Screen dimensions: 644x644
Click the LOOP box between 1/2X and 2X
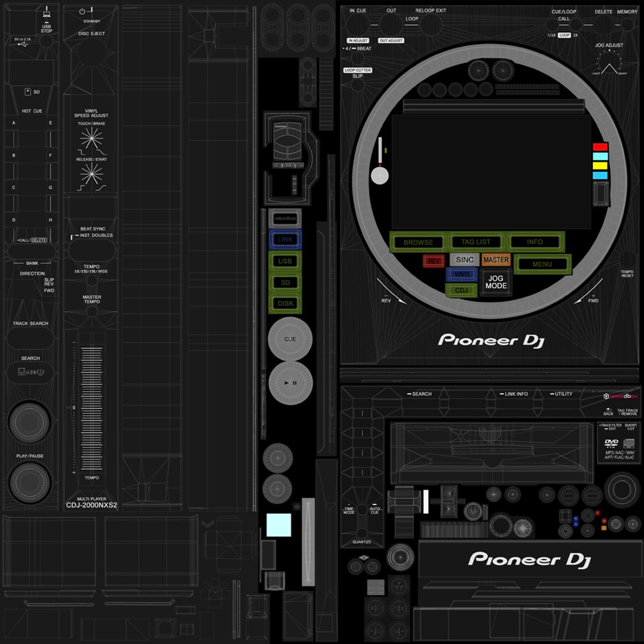click(564, 35)
